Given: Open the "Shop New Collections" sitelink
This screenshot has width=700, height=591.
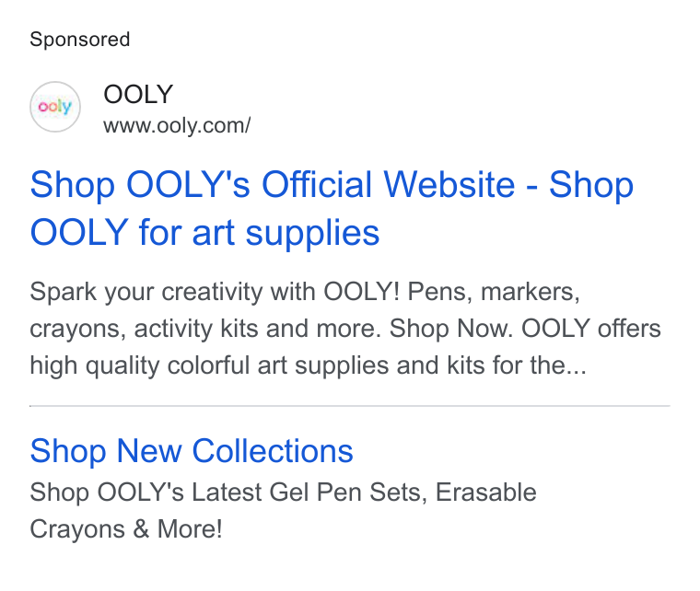Looking at the screenshot, I should coord(192,451).
